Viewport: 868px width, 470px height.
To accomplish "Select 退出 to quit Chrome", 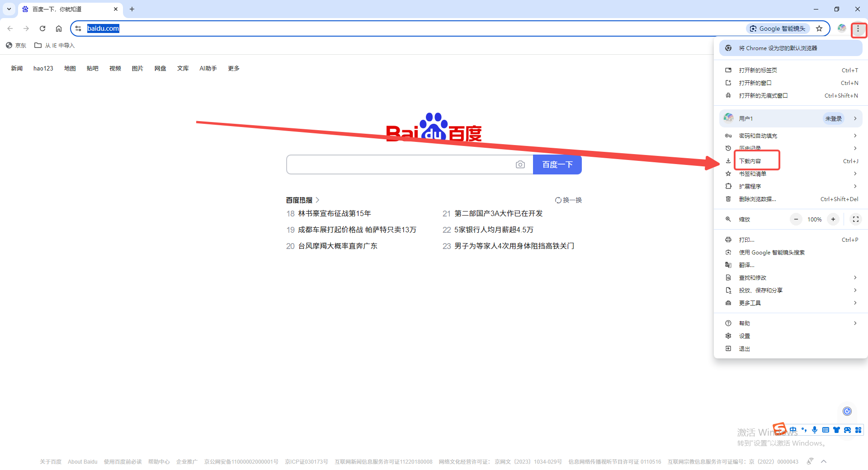I will (x=791, y=348).
